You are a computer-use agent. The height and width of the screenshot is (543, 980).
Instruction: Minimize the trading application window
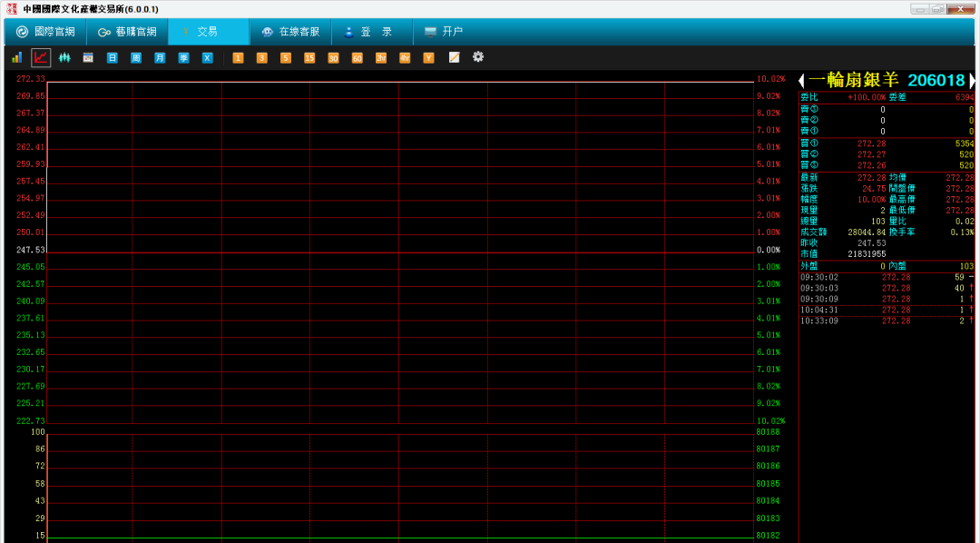point(918,9)
